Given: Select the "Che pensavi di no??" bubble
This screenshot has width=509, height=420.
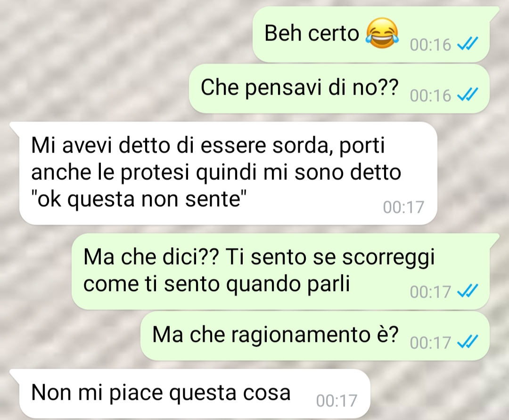Looking at the screenshot, I should [x=339, y=89].
